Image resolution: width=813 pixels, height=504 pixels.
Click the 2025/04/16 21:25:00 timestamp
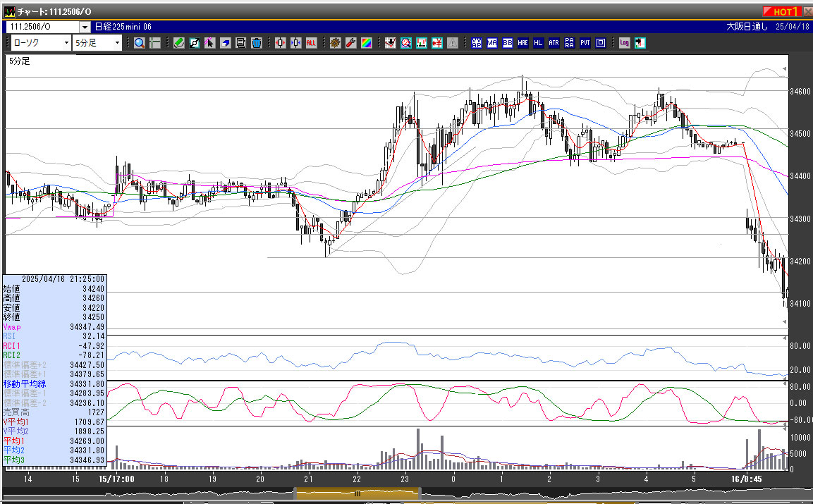click(x=63, y=279)
